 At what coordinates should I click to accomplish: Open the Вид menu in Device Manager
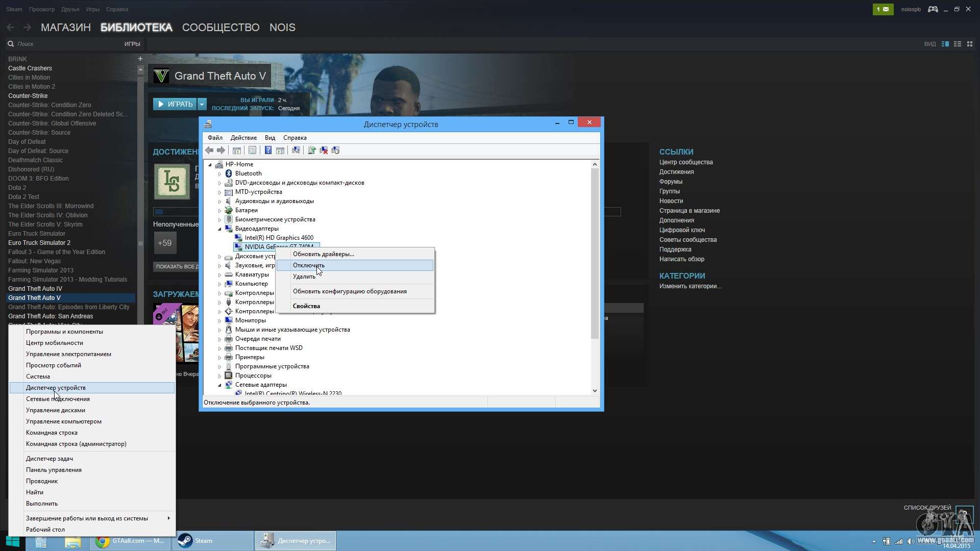tap(270, 138)
